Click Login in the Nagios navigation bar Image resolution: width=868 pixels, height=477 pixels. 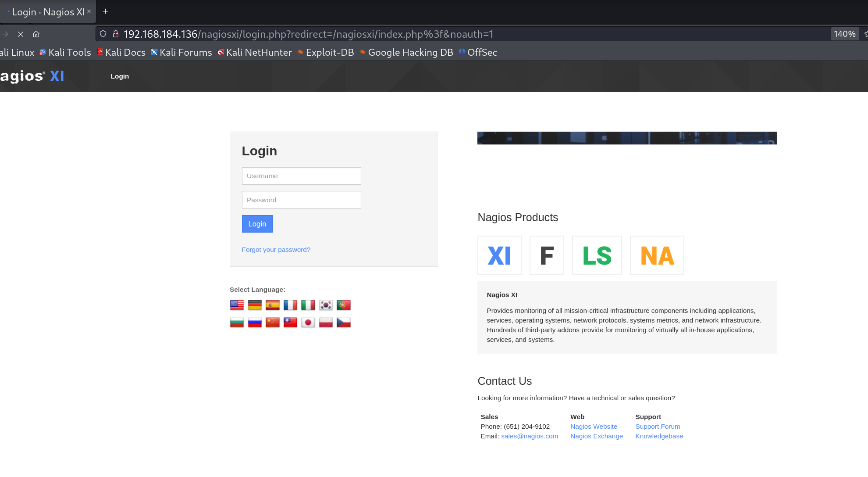point(120,76)
